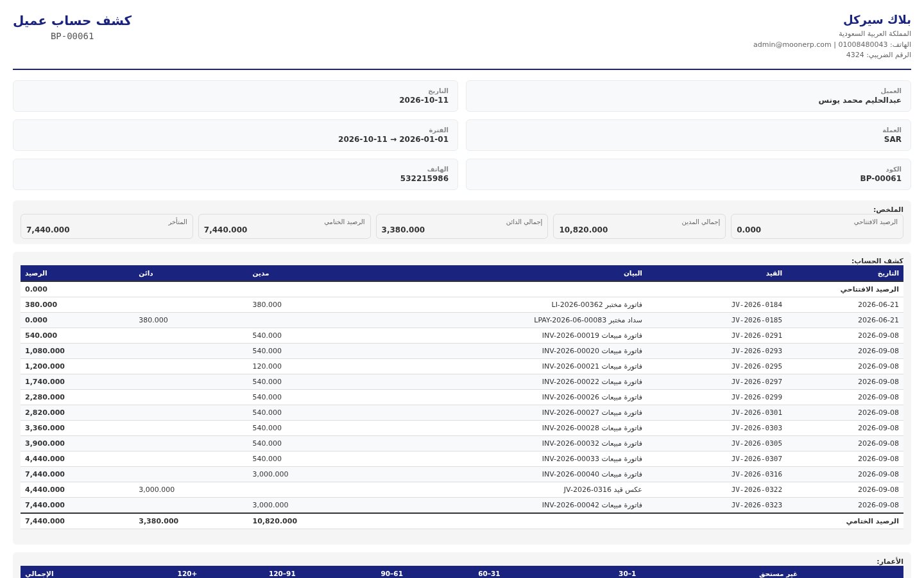Click the reversal description "عكس قيد JV-2026-0316"
Image resolution: width=924 pixels, height=578 pixels.
click(603, 490)
